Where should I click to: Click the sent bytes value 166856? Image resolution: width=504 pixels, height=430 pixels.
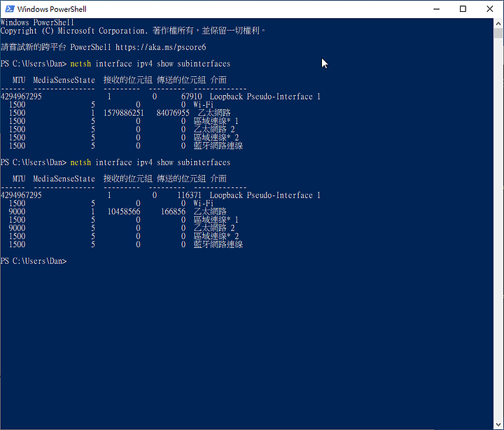tap(174, 211)
